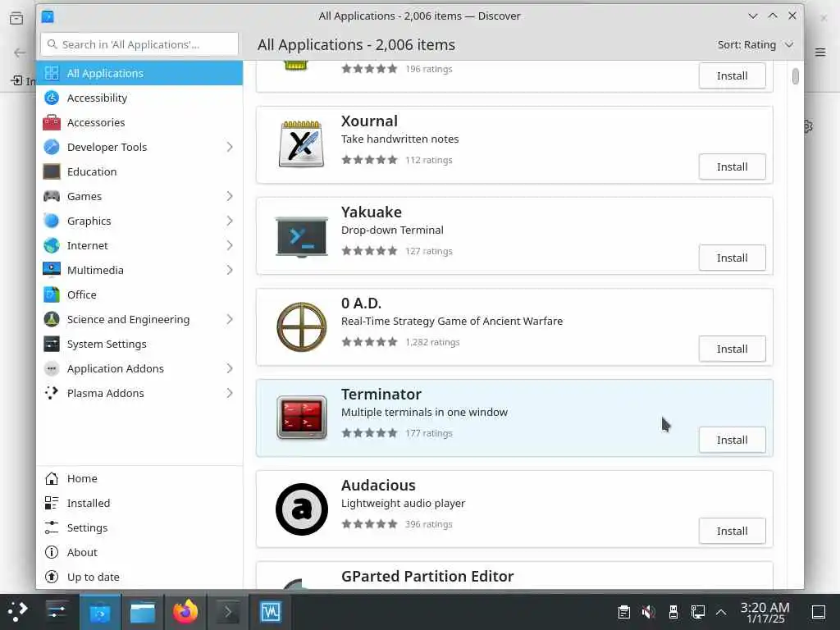The height and width of the screenshot is (630, 840).
Task: Expand Science and Engineering subcategories
Action: (x=230, y=319)
